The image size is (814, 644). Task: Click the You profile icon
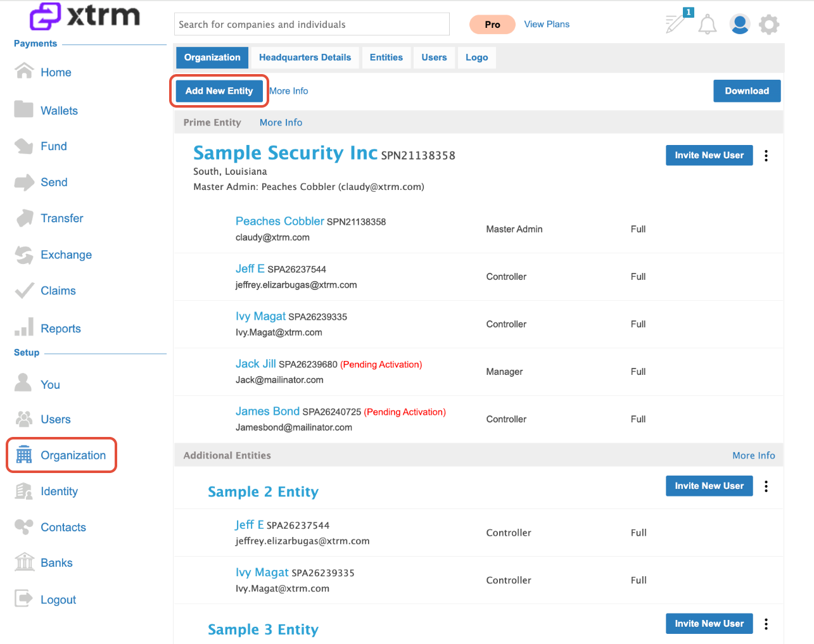(23, 383)
